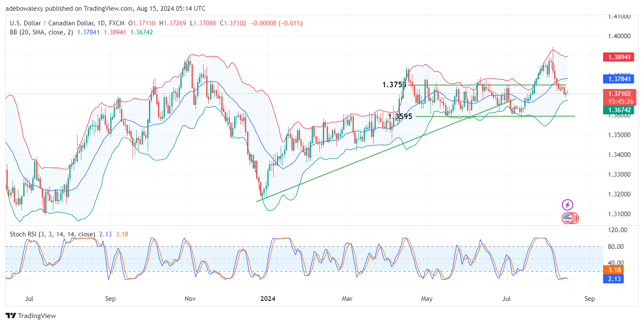Click the 40.00 oscillator axis label
The height and width of the screenshot is (325, 644).
(616, 263)
